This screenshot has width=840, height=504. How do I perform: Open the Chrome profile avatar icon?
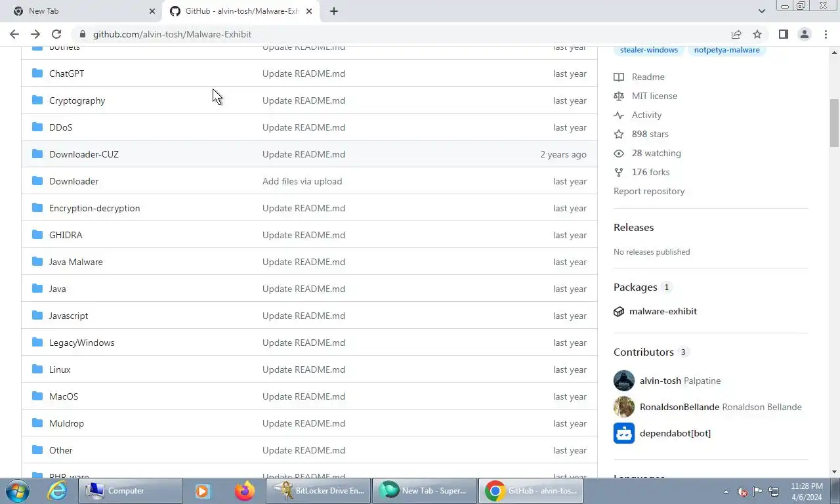804,34
